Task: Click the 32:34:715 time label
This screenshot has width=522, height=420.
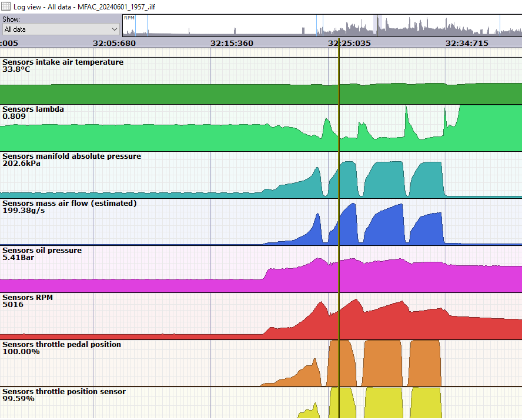Action: (467, 44)
